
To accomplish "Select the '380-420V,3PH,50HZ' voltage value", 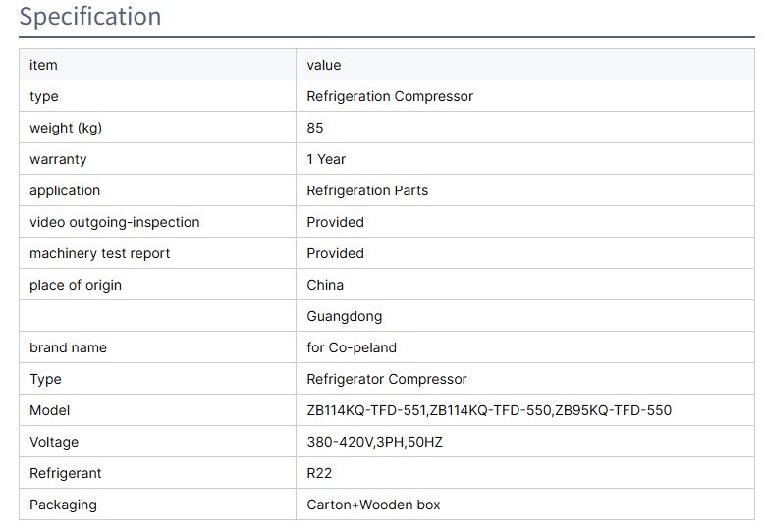I will [374, 442].
